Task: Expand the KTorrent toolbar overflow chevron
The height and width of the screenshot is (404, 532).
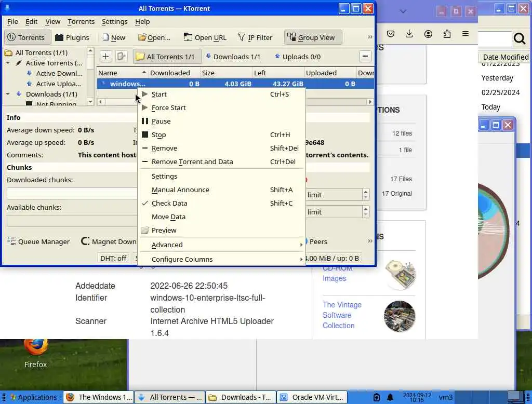Action: [370, 37]
